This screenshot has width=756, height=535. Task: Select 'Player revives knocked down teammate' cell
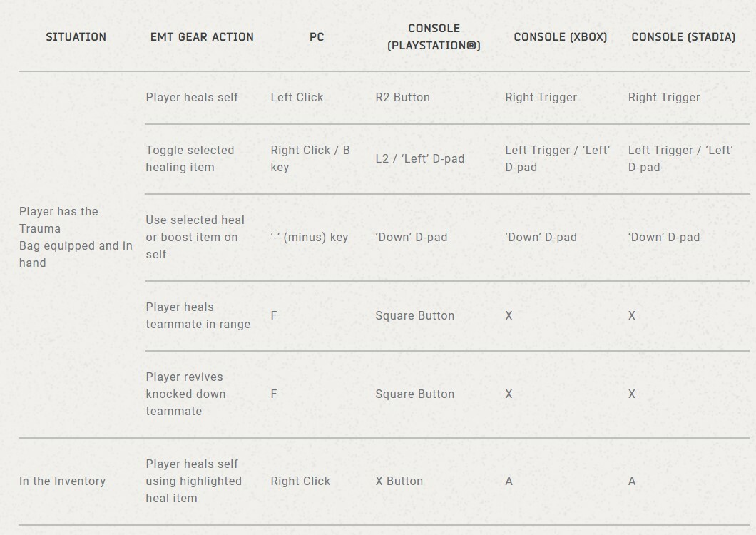click(x=185, y=394)
